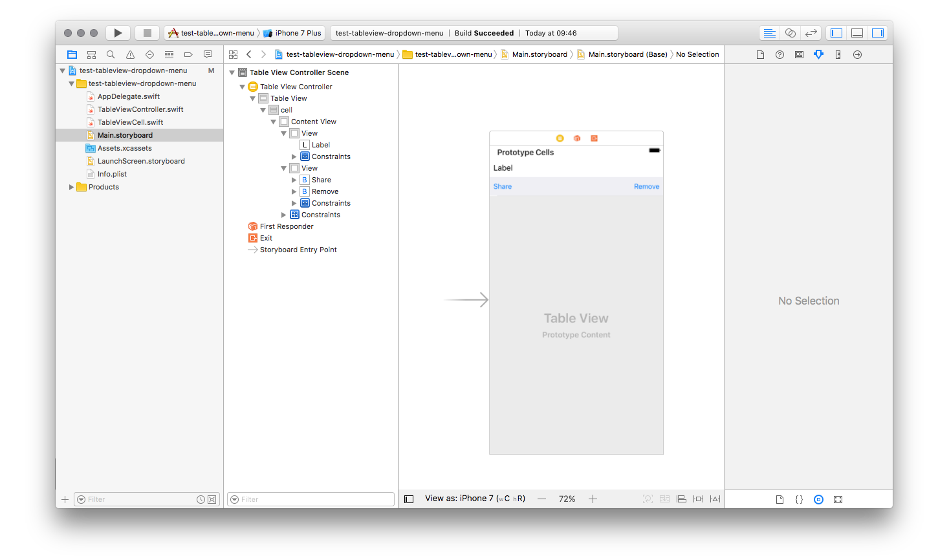949x560 pixels.
Task: Hide the document outline sidebar
Action: tap(409, 499)
